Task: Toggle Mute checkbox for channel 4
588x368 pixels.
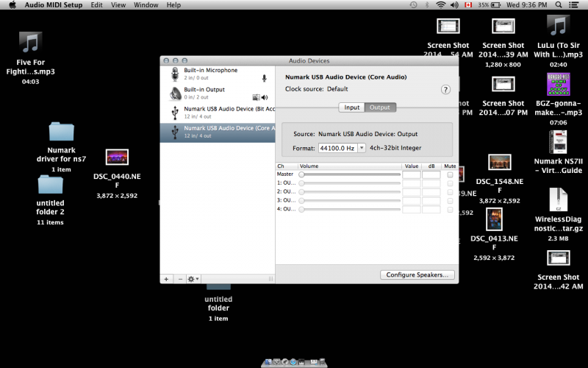Action: tap(450, 210)
